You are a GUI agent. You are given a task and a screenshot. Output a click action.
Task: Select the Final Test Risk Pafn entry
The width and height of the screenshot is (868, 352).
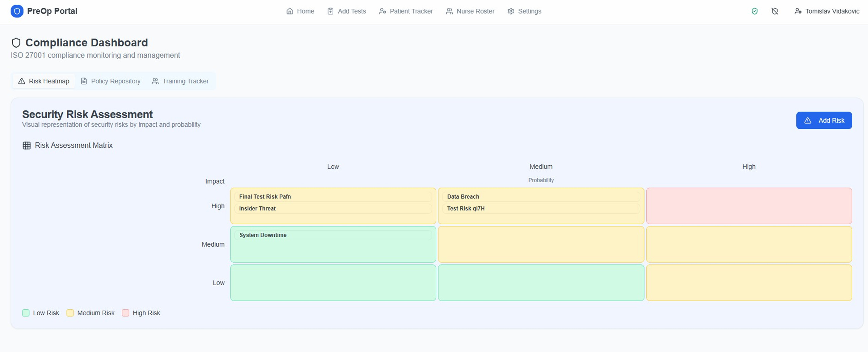pyautogui.click(x=333, y=196)
